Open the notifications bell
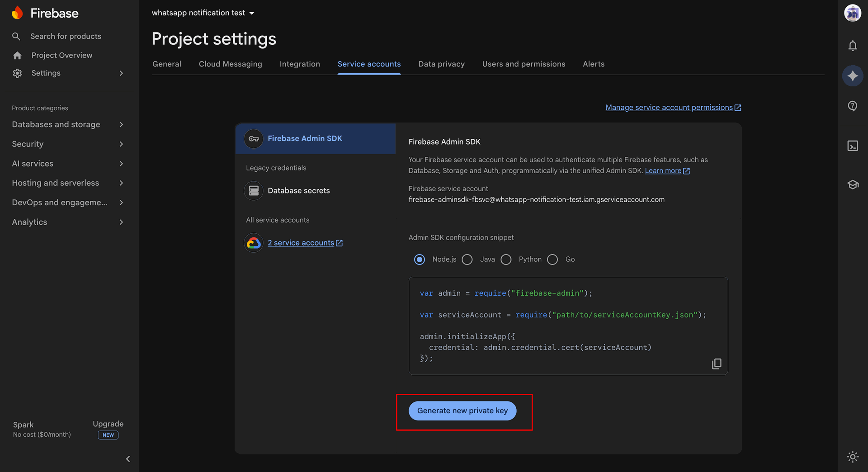Viewport: 868px width, 472px height. [853, 46]
